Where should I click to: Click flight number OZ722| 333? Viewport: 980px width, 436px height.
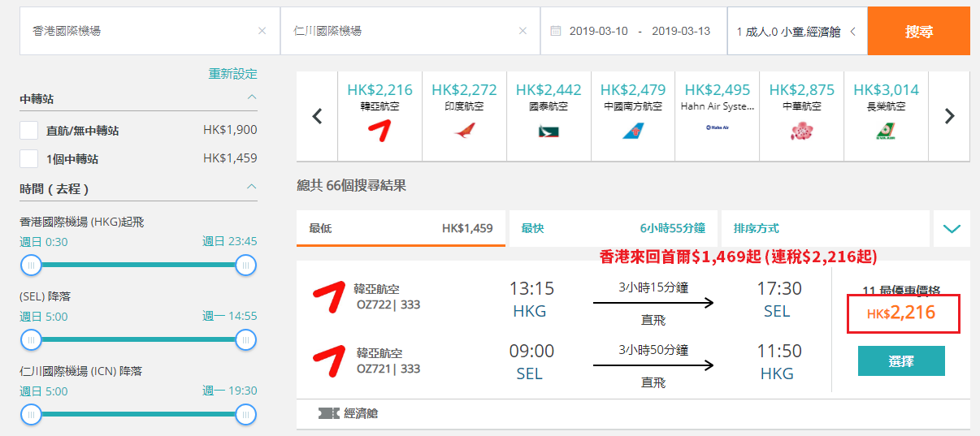[388, 304]
